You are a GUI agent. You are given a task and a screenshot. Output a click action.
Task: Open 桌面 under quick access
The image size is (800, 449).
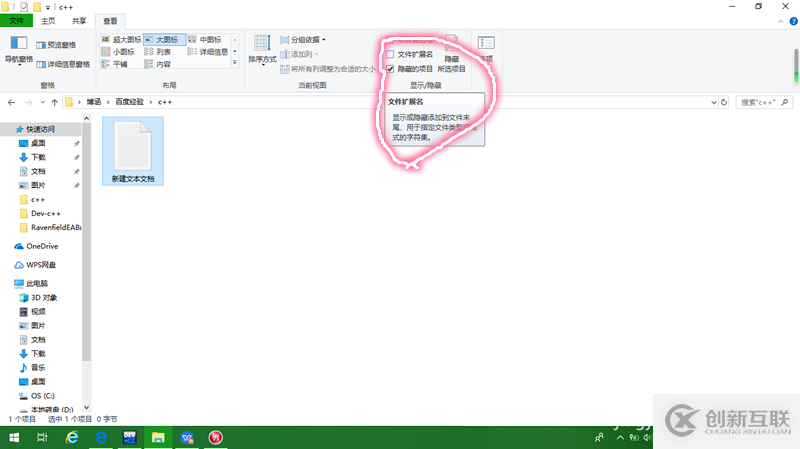38,143
